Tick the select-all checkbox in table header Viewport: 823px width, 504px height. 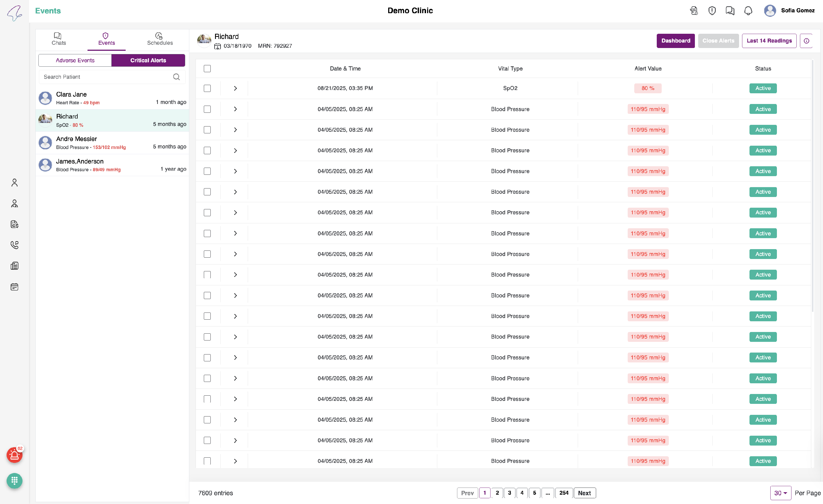tap(207, 69)
